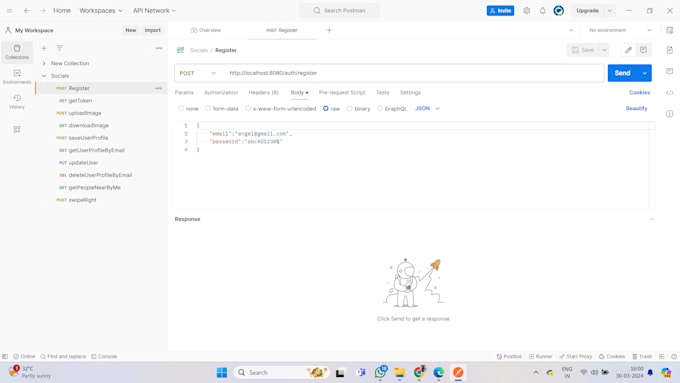Open the Save options dropdown arrow
Screen dimensions: 680x383
pyautogui.click(x=604, y=50)
